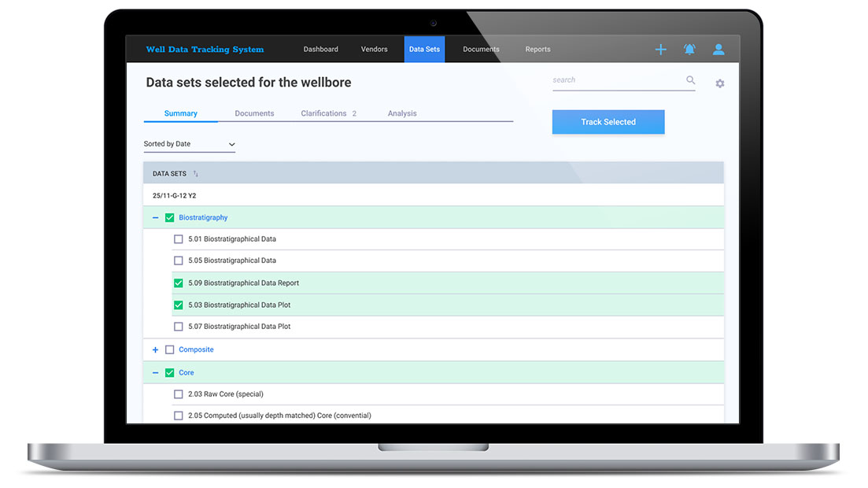The width and height of the screenshot is (868, 488).
Task: Click the plus add icon in header
Action: tap(660, 50)
